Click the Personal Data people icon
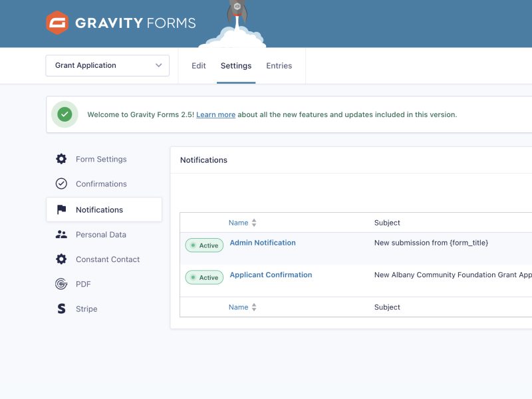 point(61,235)
